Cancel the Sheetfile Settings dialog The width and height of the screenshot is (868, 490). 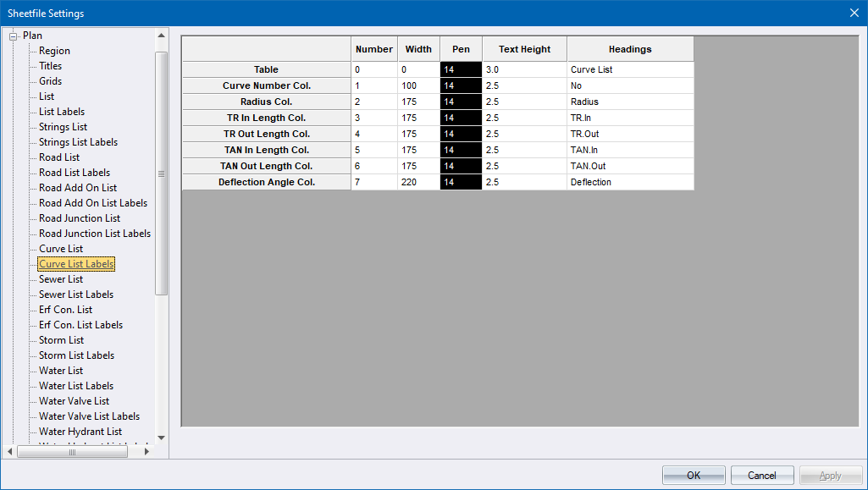click(761, 475)
